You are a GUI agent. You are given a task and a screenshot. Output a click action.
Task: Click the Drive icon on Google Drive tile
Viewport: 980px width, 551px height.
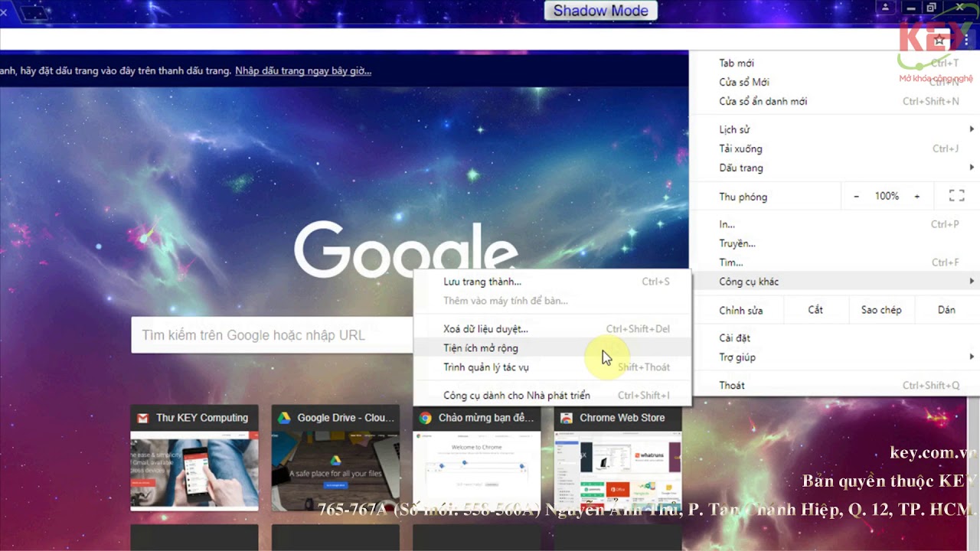click(284, 418)
